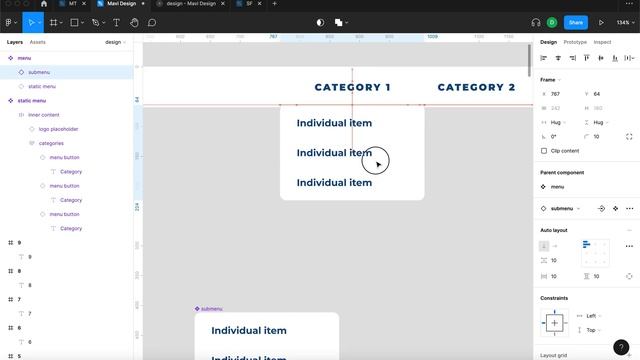Set auto layout direction to vertical
The width and height of the screenshot is (640, 360).
point(544,246)
